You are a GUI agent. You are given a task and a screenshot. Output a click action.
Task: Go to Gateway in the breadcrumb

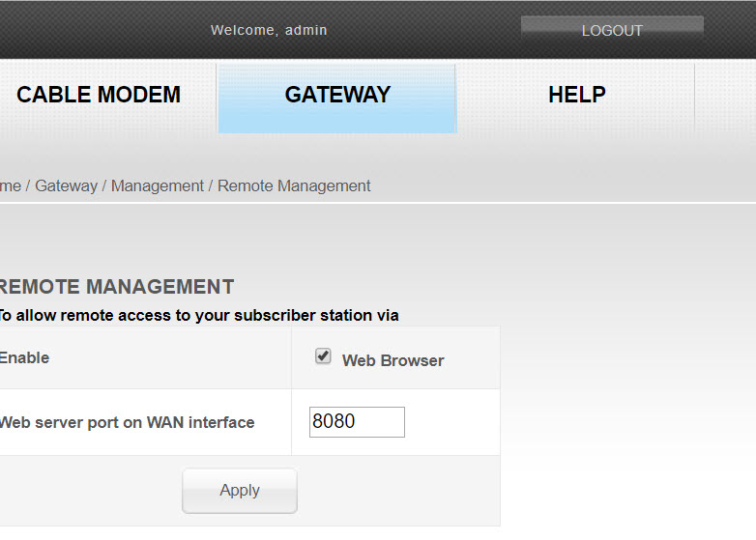point(66,185)
